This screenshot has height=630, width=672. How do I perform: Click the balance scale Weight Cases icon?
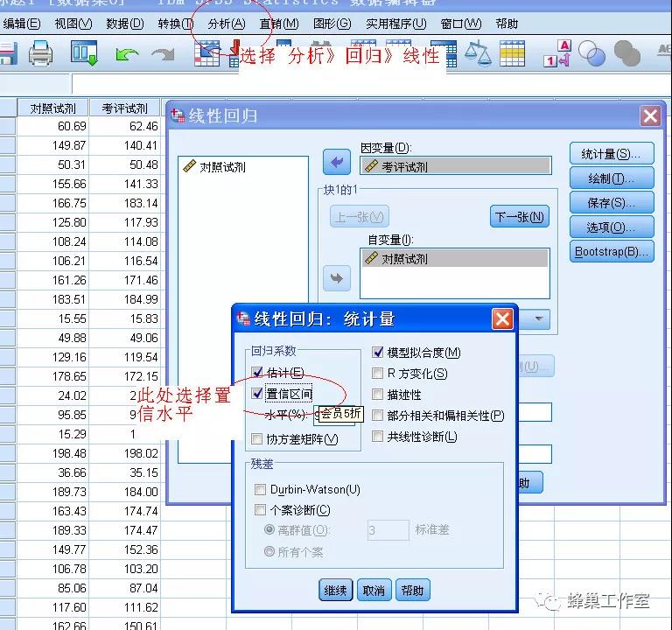point(478,54)
